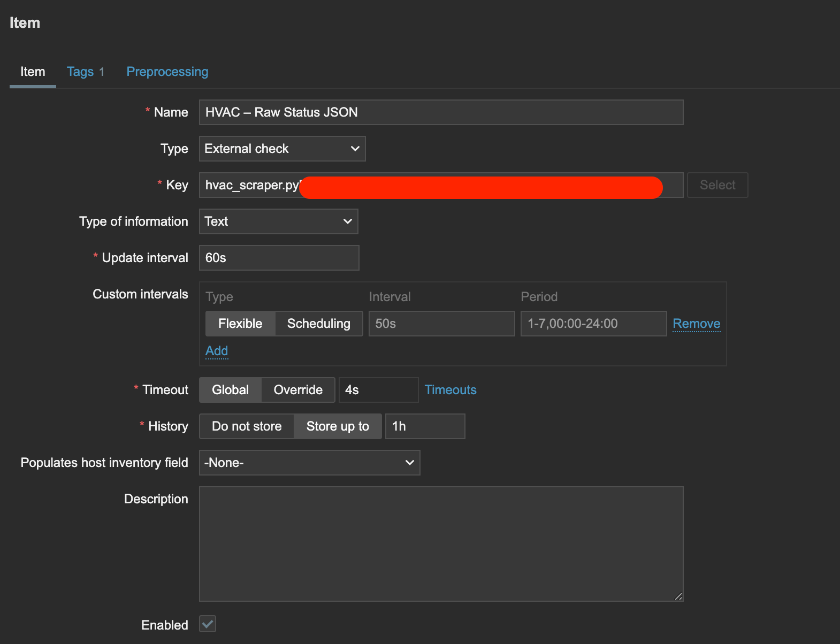The height and width of the screenshot is (644, 840).
Task: Set Timeout to Global
Action: coord(230,390)
